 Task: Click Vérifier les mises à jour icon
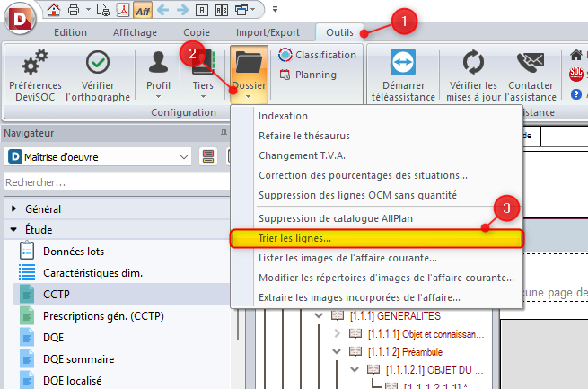coord(472,65)
